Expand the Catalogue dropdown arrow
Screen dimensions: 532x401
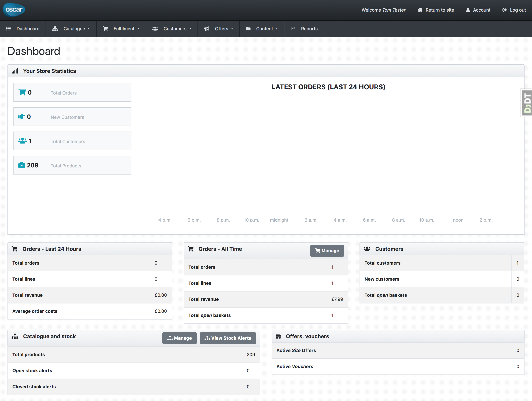89,28
